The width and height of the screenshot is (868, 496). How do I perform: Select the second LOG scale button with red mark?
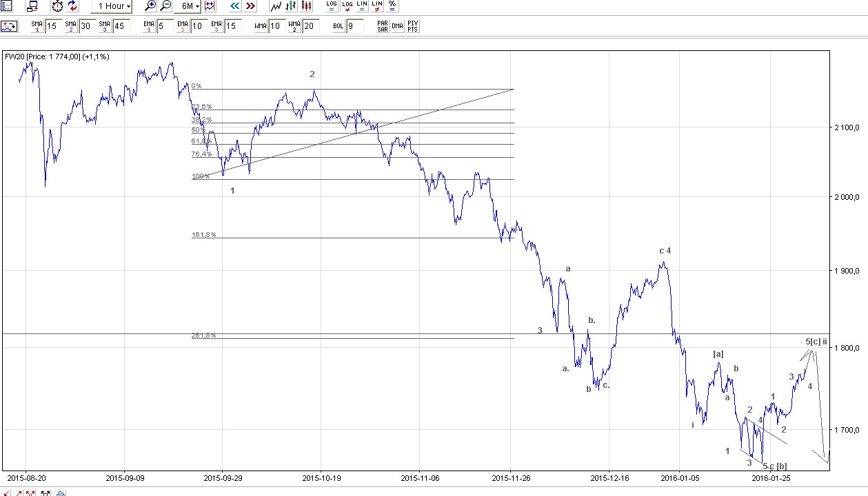347,6
